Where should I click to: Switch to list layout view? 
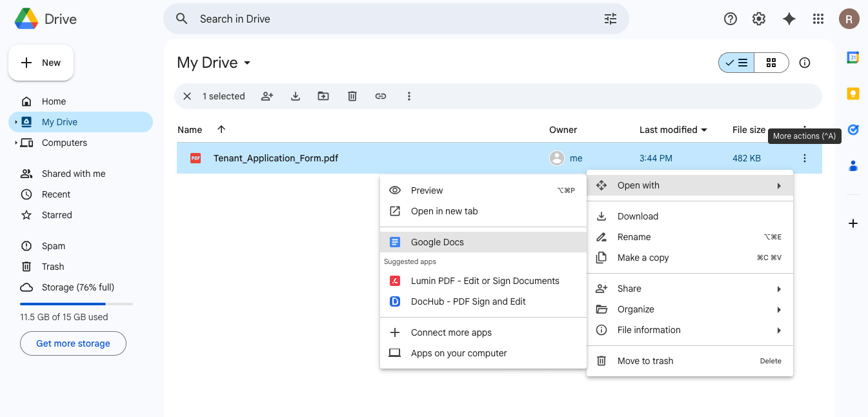coord(736,63)
